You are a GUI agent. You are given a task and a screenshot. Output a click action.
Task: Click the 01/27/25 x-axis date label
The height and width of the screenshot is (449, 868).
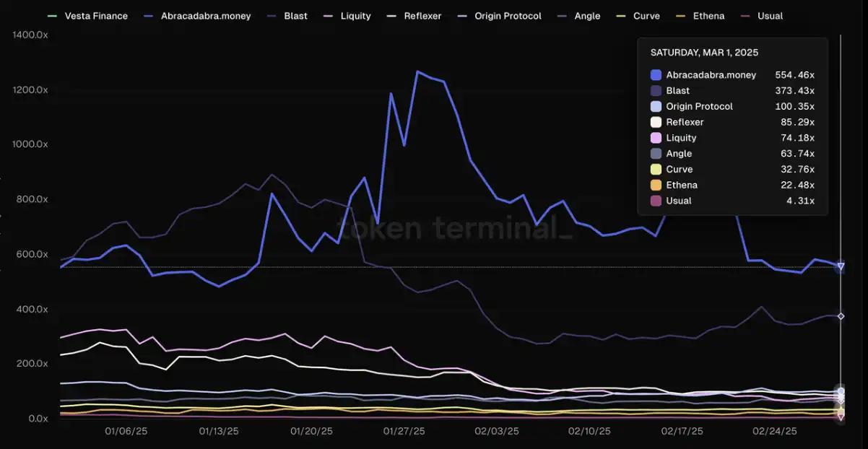click(404, 431)
